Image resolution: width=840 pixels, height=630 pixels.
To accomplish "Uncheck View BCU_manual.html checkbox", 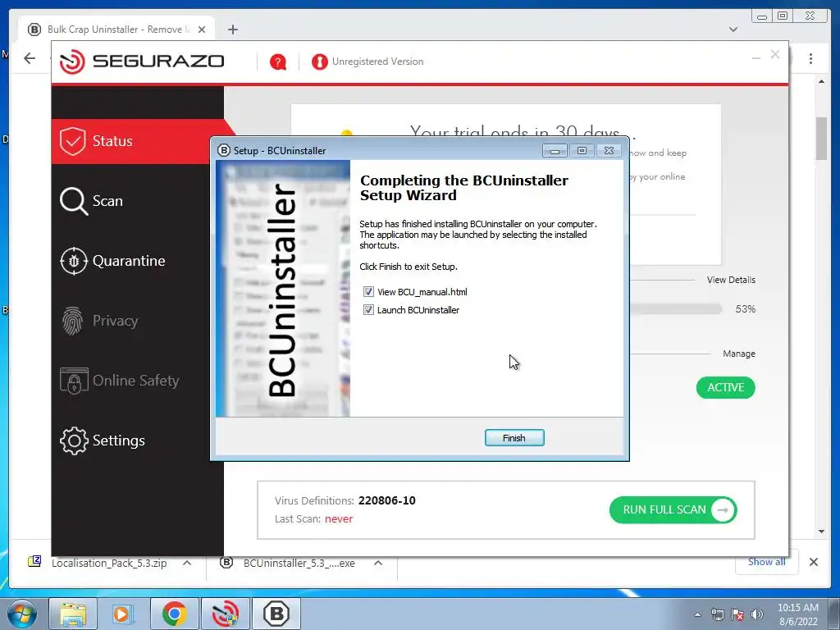I will point(368,292).
